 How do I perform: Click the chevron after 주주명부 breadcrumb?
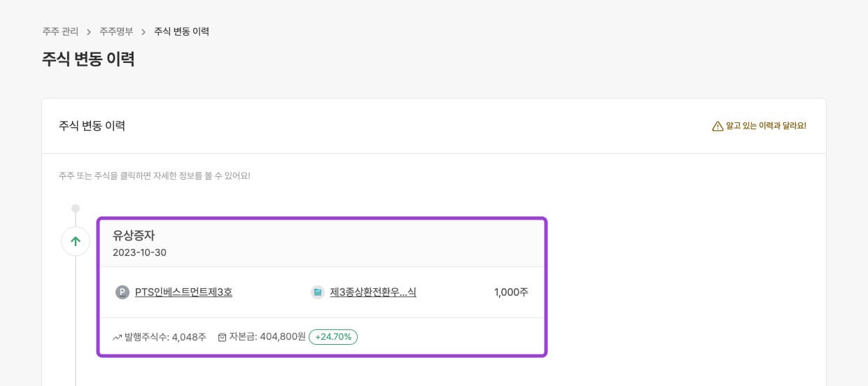coord(143,31)
